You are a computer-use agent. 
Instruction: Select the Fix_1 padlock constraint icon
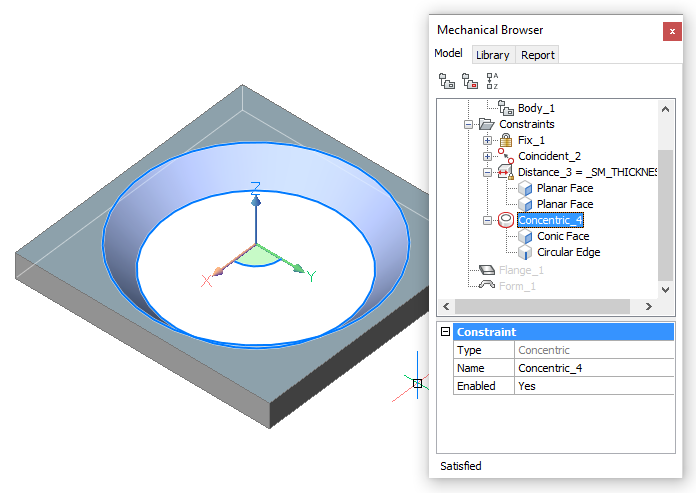(x=505, y=140)
